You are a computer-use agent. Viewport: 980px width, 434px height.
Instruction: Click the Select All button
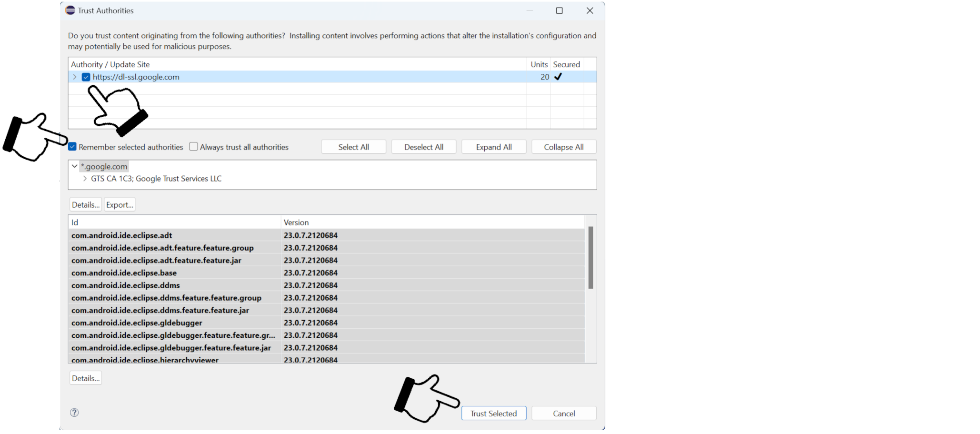[x=354, y=147]
